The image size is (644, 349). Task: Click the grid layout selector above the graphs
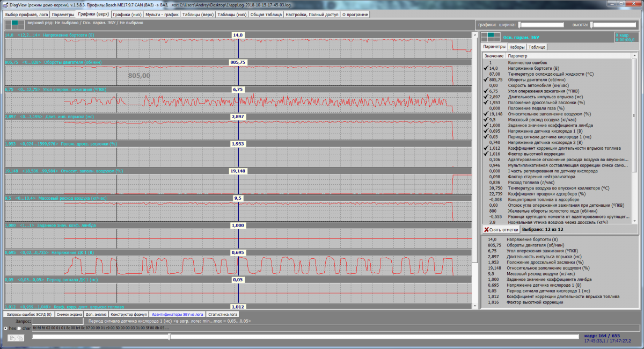[x=12, y=24]
